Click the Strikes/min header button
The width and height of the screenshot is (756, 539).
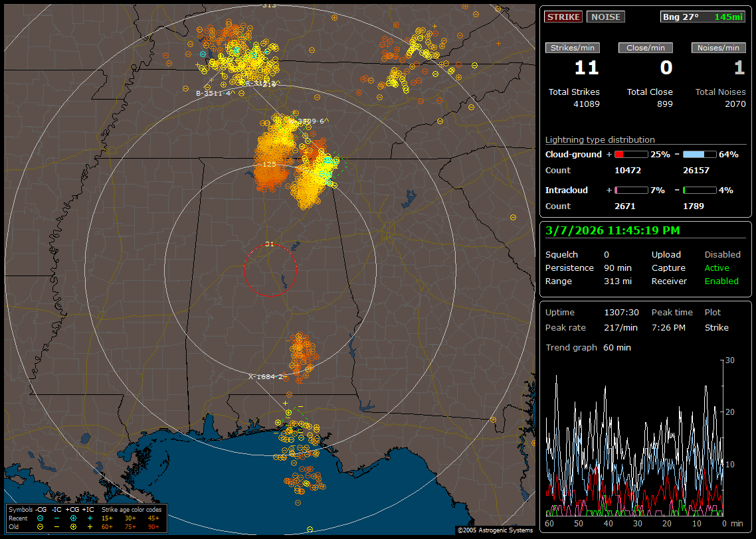pyautogui.click(x=573, y=48)
